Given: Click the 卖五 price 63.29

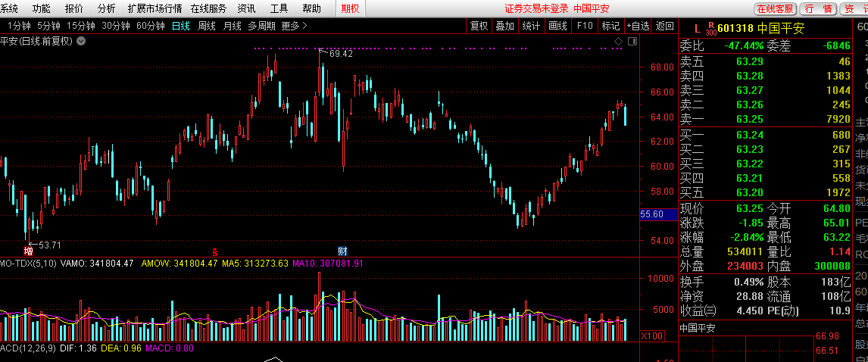Looking at the screenshot, I should pos(750,61).
